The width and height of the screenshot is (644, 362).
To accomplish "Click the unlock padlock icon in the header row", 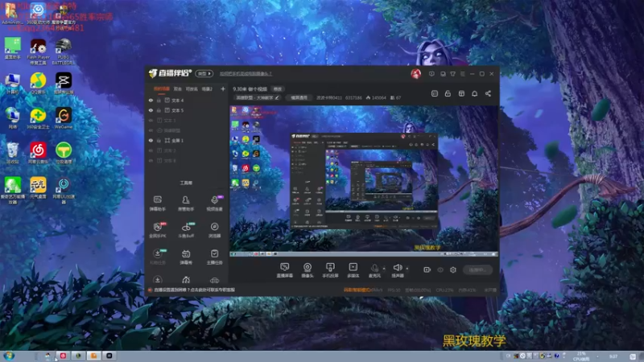I will tap(448, 93).
